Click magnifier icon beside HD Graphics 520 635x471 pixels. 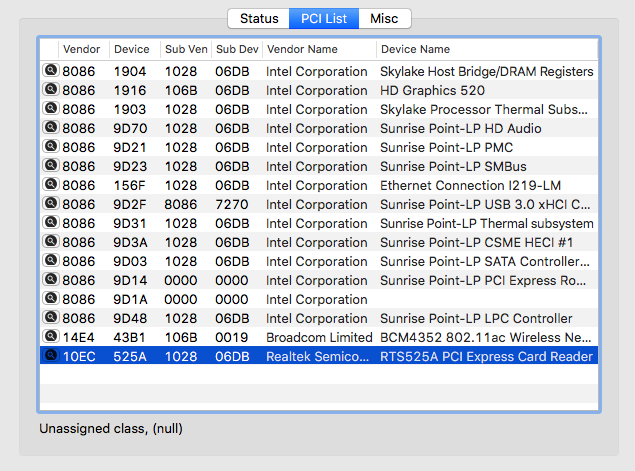pyautogui.click(x=50, y=90)
